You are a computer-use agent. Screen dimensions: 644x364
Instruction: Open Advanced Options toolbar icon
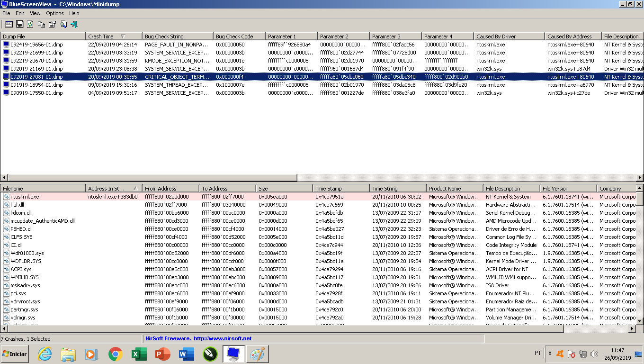[9, 24]
